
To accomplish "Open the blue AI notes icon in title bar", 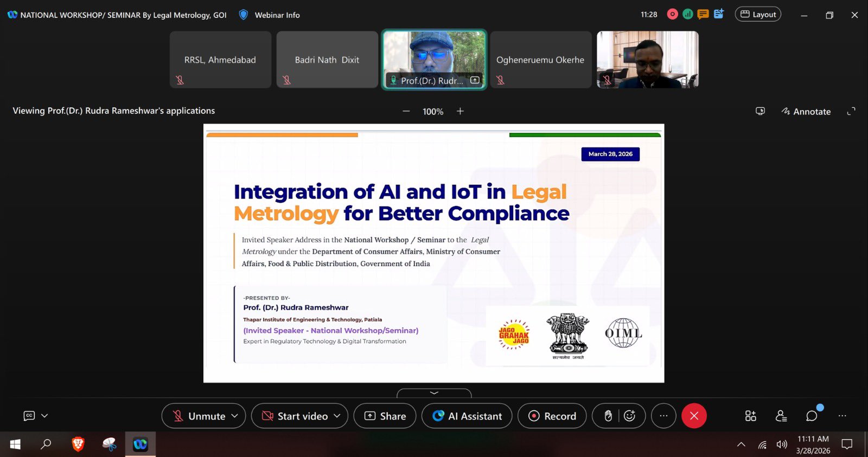I will coord(719,14).
